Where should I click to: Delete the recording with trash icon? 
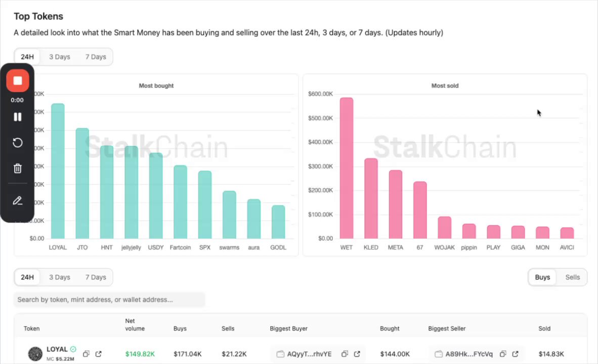[x=18, y=168]
